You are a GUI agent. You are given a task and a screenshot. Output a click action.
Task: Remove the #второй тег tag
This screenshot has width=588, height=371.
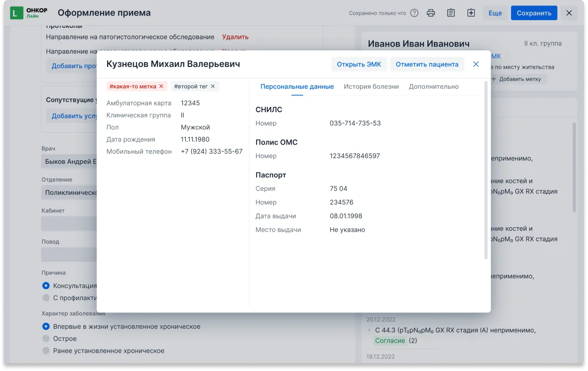[213, 86]
